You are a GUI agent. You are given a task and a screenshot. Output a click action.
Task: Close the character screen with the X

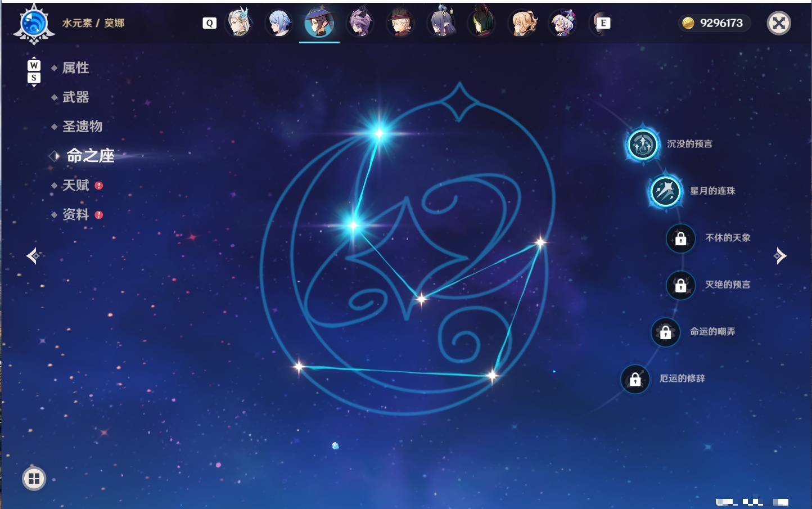click(x=779, y=23)
